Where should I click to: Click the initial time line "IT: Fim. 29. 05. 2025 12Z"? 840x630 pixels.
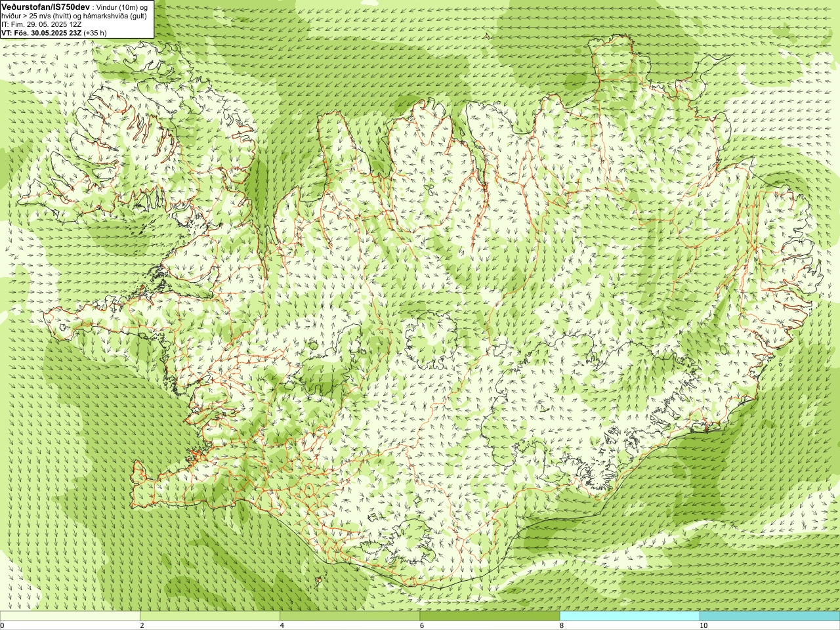pos(41,24)
